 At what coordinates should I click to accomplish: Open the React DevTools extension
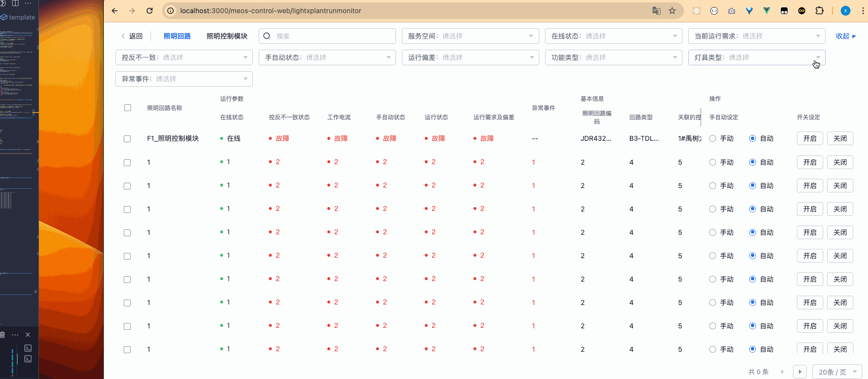tap(697, 11)
